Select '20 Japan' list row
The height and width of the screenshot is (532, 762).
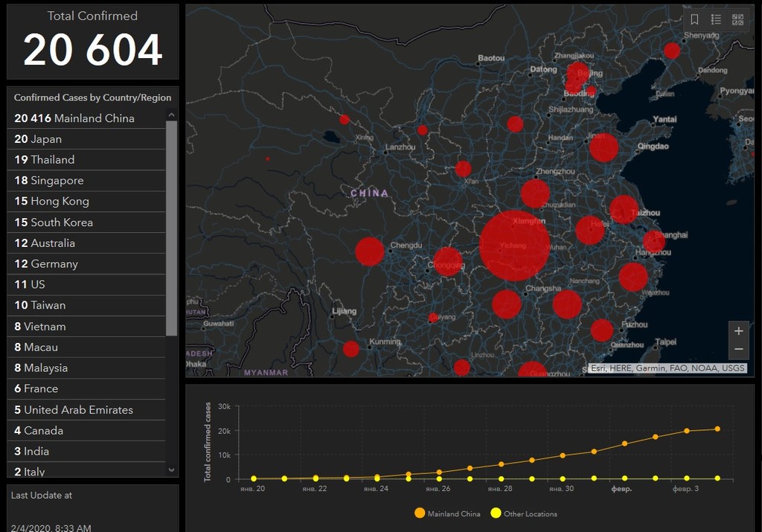point(86,139)
